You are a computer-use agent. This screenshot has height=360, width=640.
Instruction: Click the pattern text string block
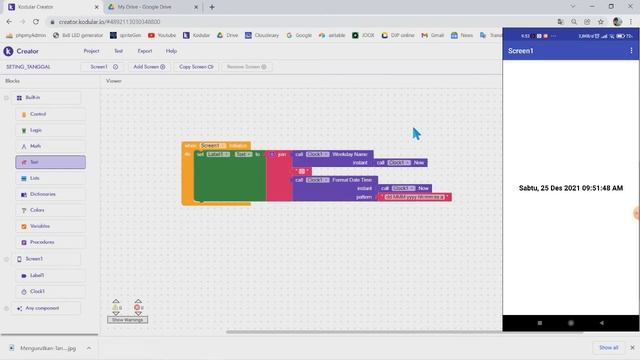(414, 197)
